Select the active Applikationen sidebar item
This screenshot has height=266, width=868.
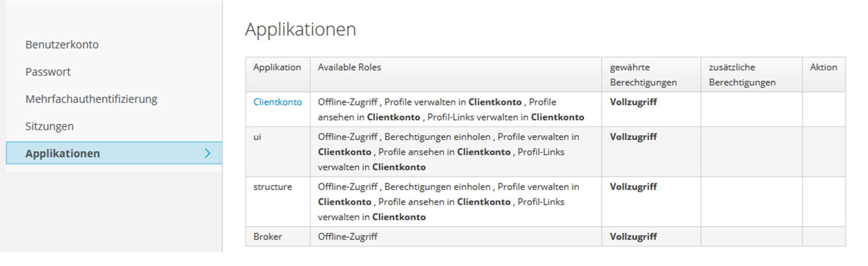62,153
